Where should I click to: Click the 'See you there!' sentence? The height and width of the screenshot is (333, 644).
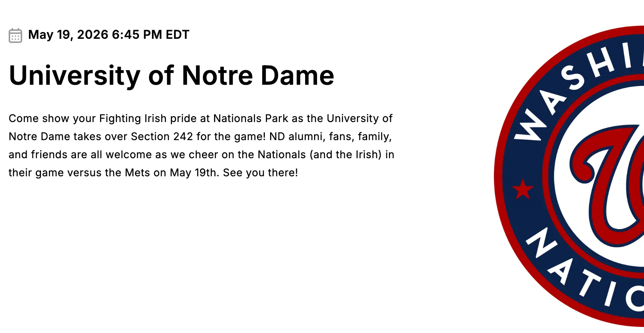coord(260,173)
